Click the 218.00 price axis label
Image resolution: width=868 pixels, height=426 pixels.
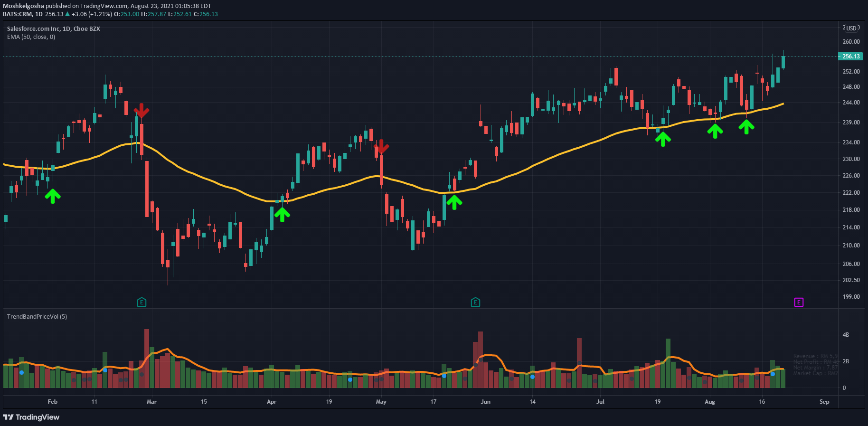click(x=851, y=210)
